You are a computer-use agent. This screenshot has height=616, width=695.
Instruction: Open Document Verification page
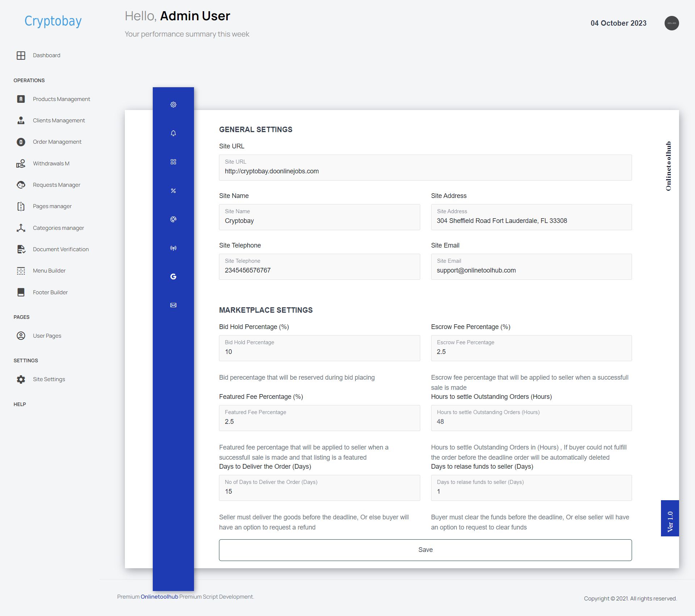(60, 249)
